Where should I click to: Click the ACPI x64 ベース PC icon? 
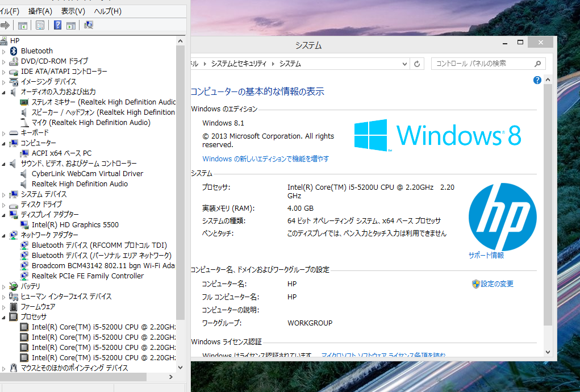[x=24, y=153]
